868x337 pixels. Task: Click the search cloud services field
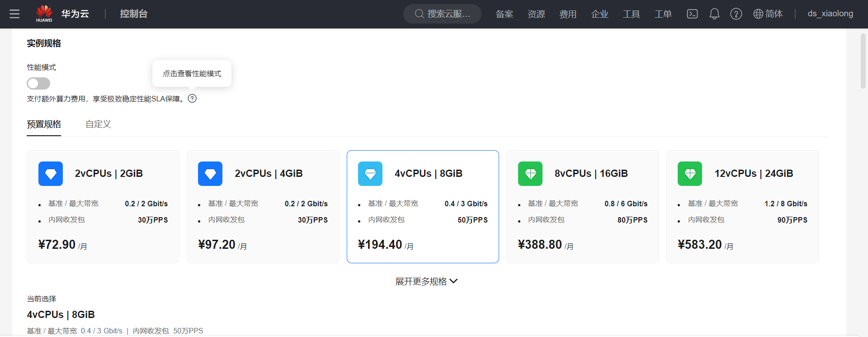coord(442,14)
